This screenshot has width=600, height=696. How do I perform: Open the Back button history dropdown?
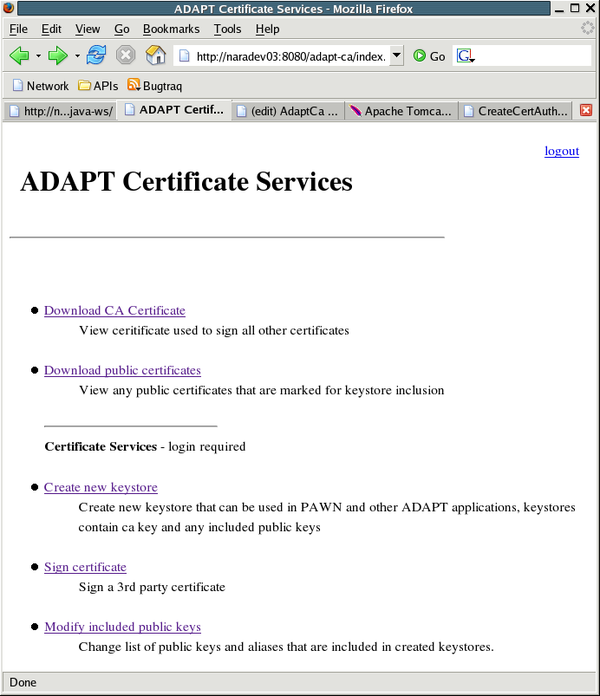(38, 57)
